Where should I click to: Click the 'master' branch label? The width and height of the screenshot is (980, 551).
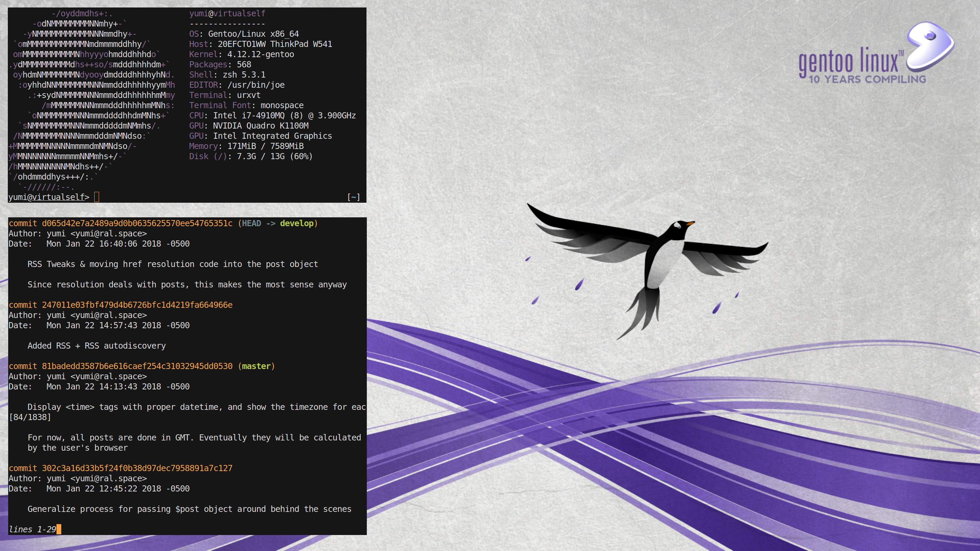[x=256, y=366]
